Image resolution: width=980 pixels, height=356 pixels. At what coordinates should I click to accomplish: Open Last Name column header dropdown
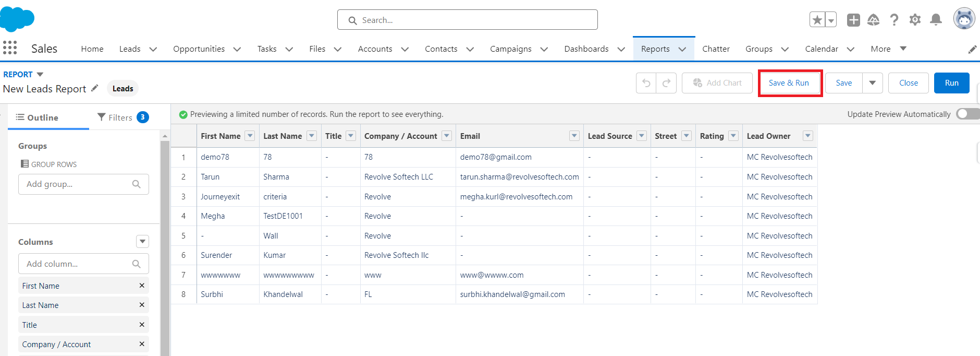(312, 136)
